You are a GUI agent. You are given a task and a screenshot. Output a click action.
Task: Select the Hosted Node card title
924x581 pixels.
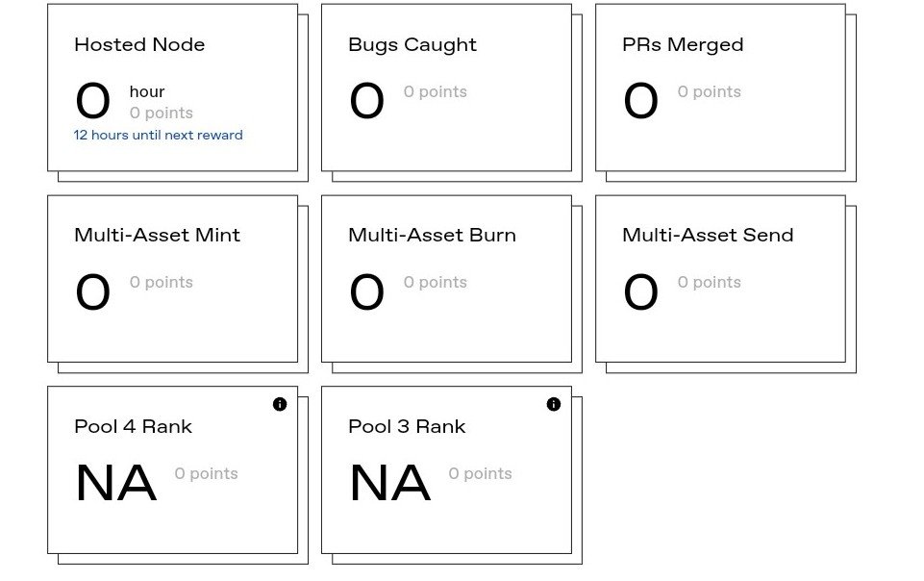point(139,45)
